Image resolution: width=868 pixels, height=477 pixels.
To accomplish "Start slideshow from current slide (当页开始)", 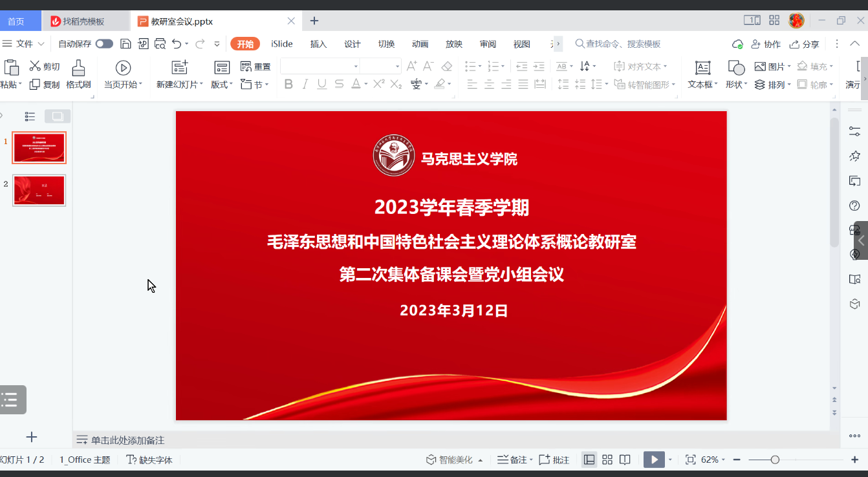I will [123, 68].
